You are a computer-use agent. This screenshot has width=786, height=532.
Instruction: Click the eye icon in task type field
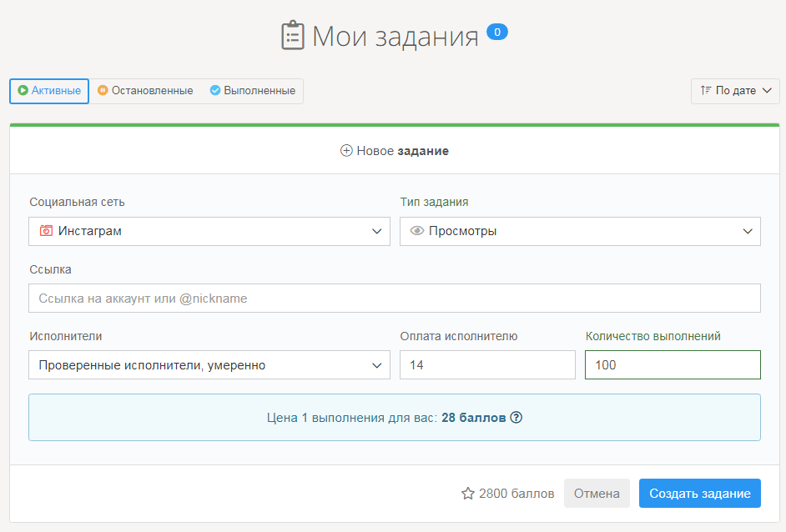(417, 231)
